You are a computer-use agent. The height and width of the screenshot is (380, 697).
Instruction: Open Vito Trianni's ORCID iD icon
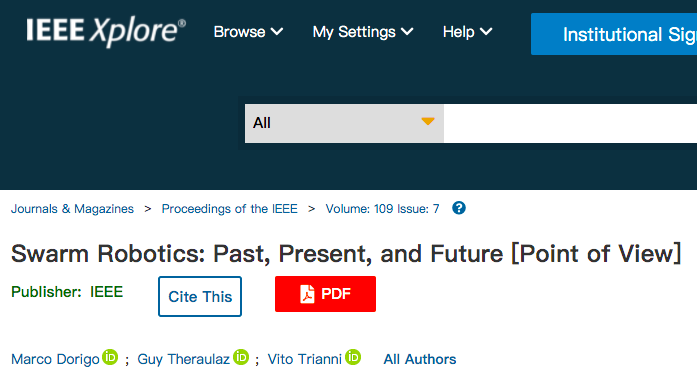point(353,357)
